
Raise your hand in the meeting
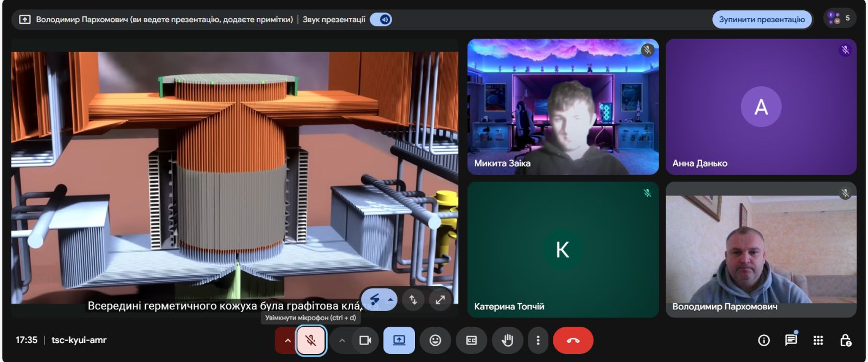[507, 340]
